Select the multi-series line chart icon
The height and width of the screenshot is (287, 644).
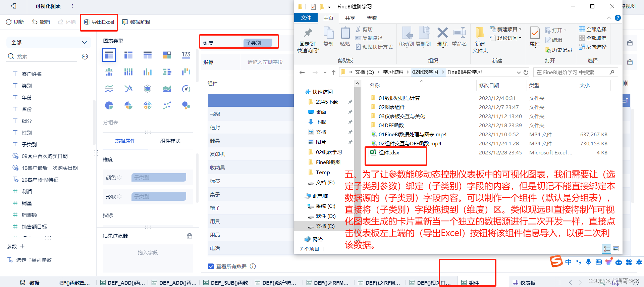pos(109,89)
